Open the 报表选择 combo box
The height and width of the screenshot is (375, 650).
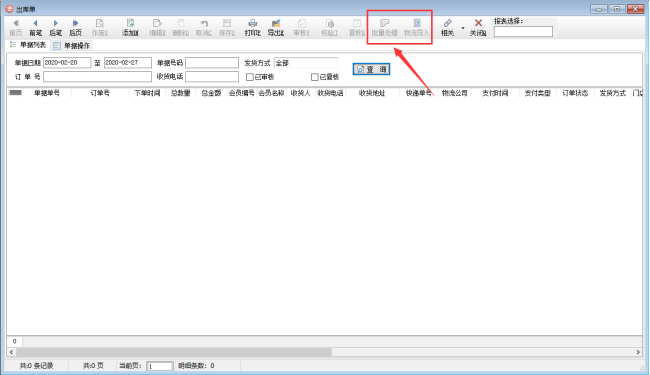(x=523, y=32)
